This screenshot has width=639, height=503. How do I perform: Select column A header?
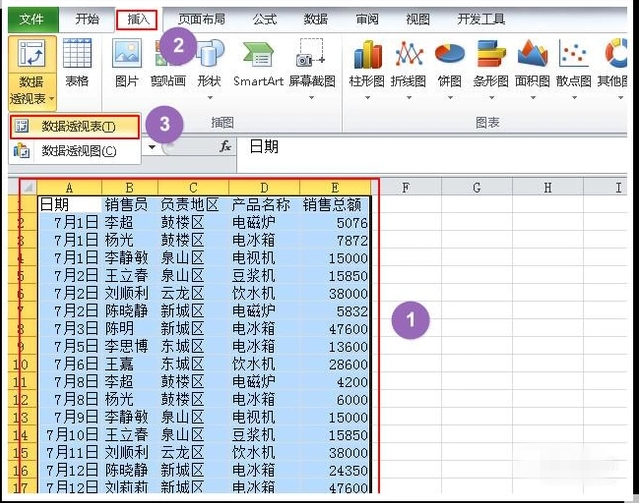point(69,188)
